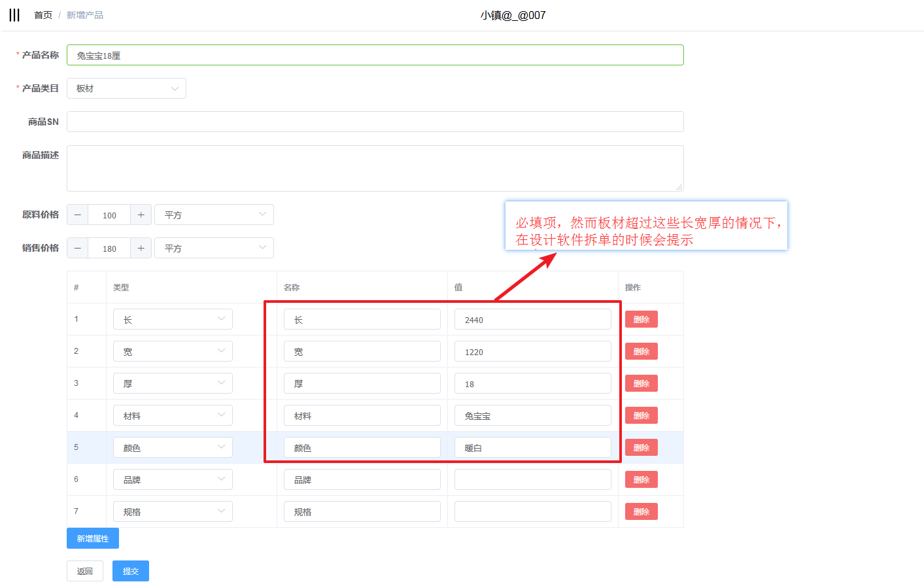
Task: Increase 销售价格 with the plus button
Action: click(141, 249)
